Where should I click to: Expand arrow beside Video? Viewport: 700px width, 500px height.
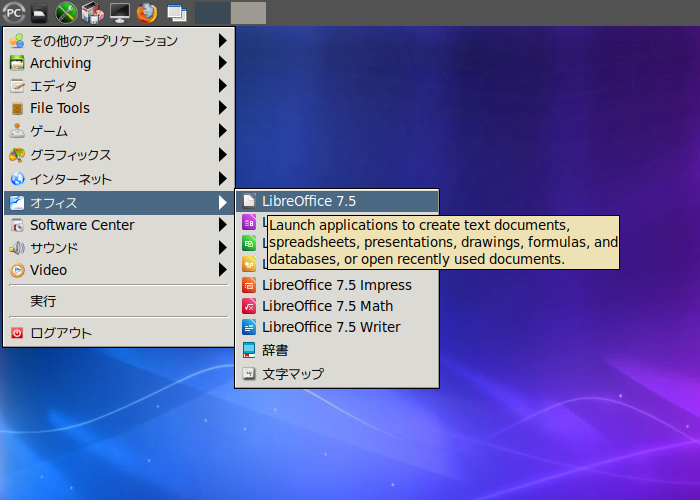tap(222, 270)
